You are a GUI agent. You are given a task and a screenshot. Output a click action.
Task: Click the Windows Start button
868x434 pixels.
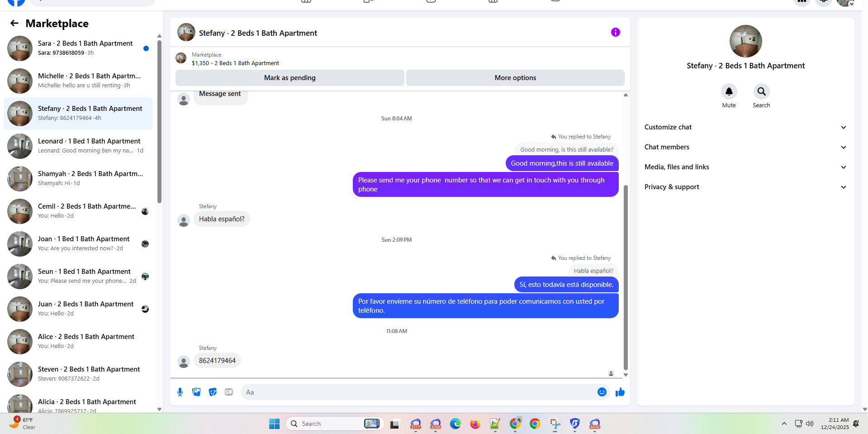pos(274,424)
